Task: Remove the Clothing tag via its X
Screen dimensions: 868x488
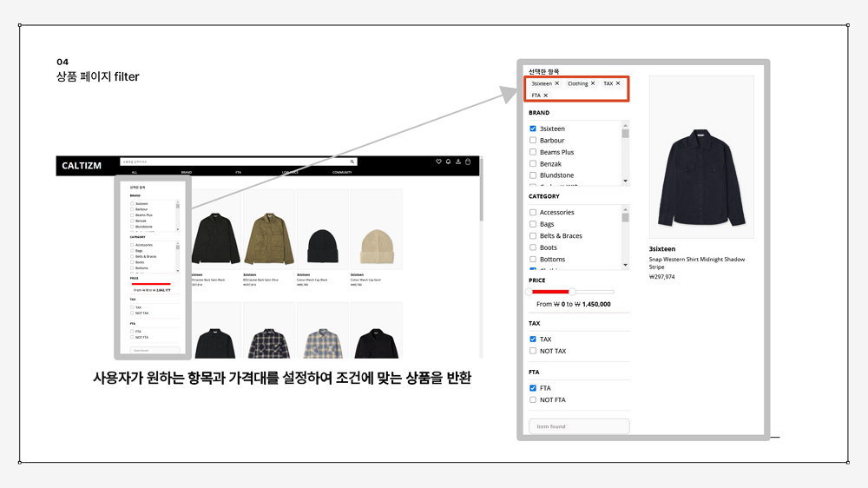Action: [593, 83]
